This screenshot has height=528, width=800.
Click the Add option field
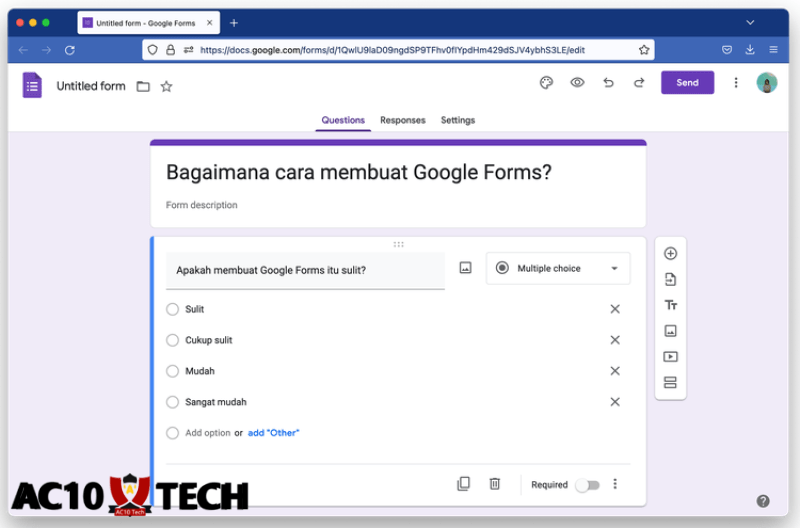tap(208, 433)
